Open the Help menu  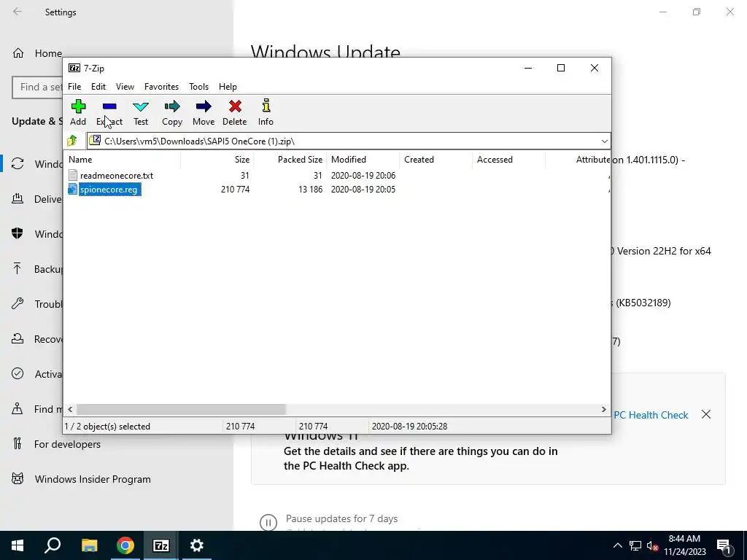pyautogui.click(x=228, y=87)
